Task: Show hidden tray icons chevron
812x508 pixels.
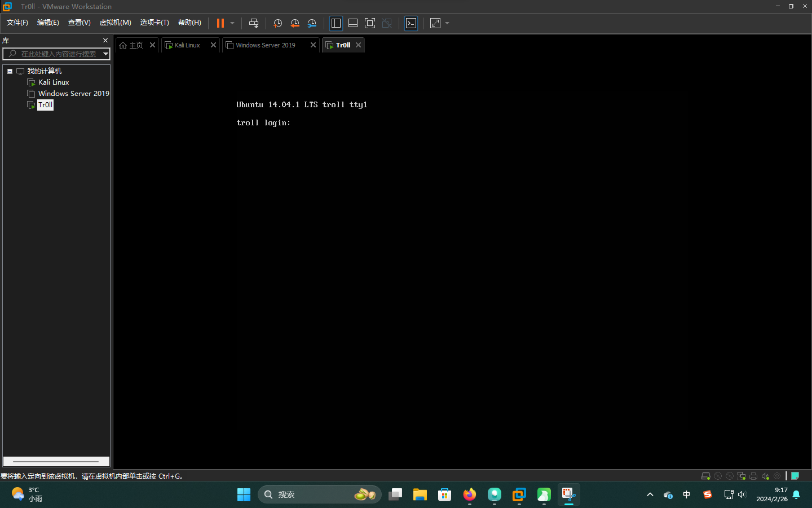Action: (x=650, y=494)
